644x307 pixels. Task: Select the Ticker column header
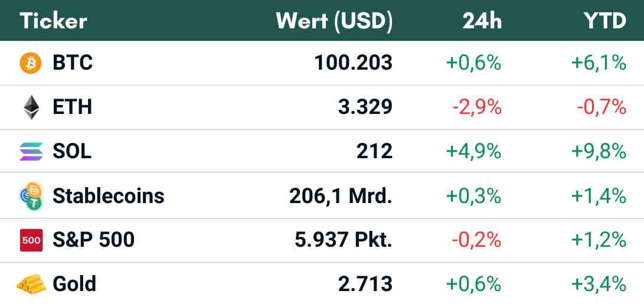(x=54, y=21)
